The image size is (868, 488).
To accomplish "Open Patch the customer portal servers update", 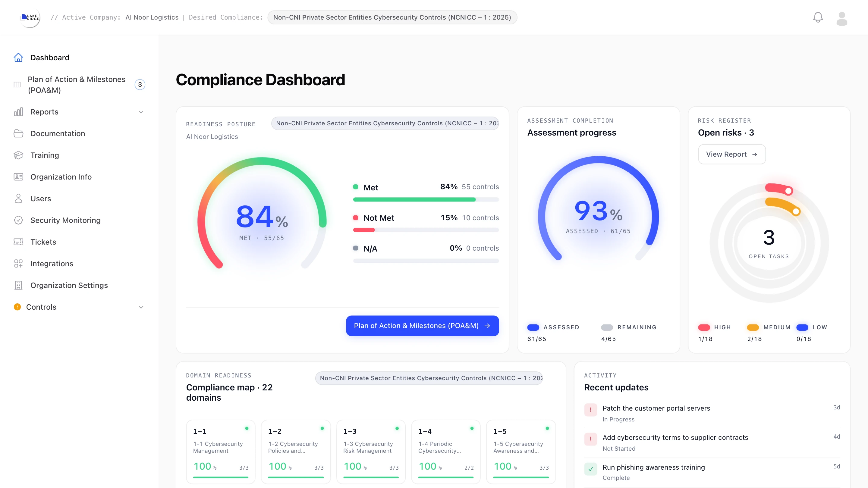I will point(712,413).
